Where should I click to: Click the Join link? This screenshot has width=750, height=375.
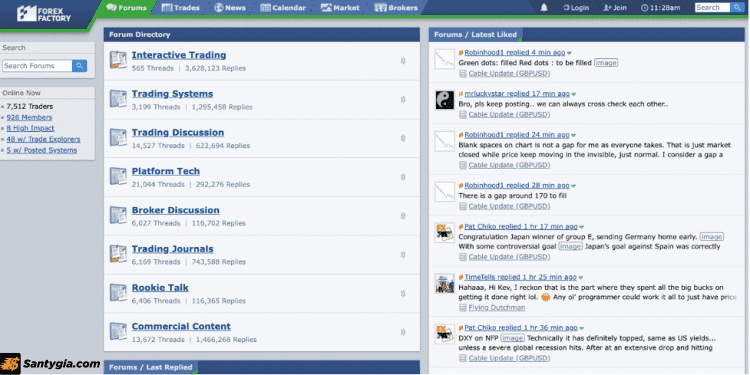(x=615, y=8)
